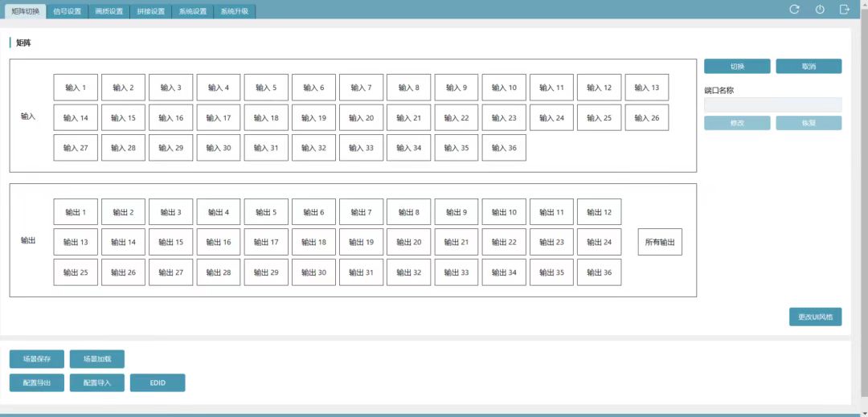The height and width of the screenshot is (417, 868).
Task: Select the 所有输出 option
Action: (660, 242)
